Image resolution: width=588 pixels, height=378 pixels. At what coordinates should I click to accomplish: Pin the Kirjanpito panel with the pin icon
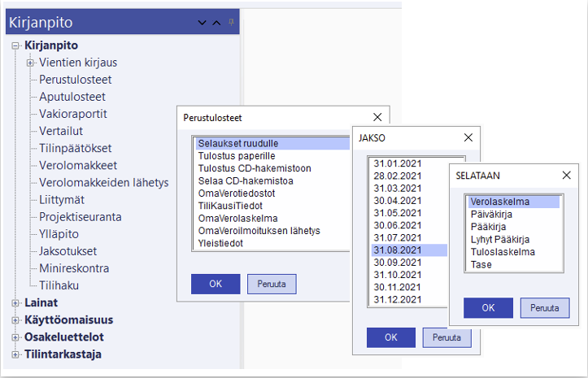(230, 23)
